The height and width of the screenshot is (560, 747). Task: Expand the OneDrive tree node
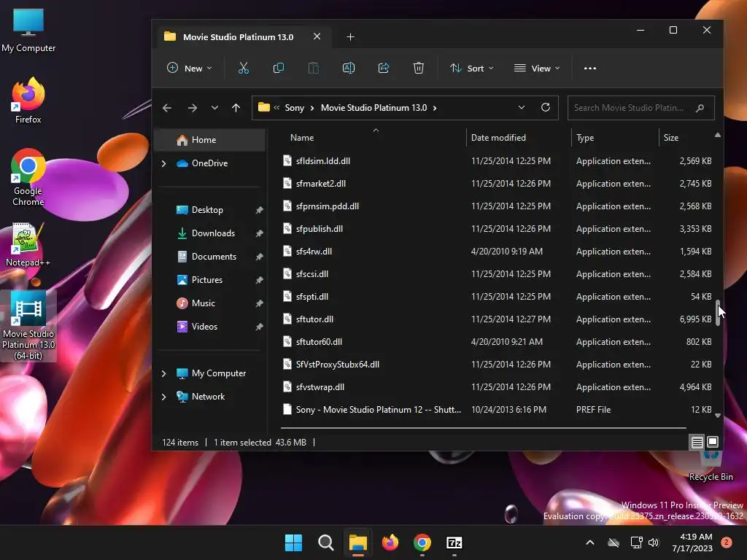(164, 163)
